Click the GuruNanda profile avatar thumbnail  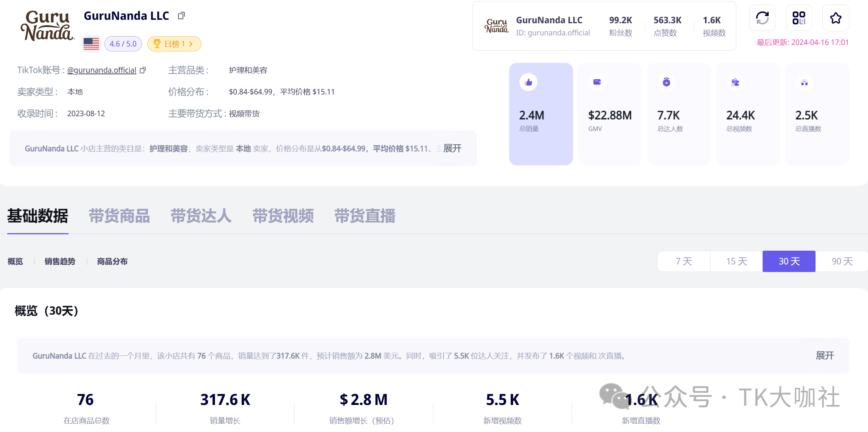tap(496, 26)
